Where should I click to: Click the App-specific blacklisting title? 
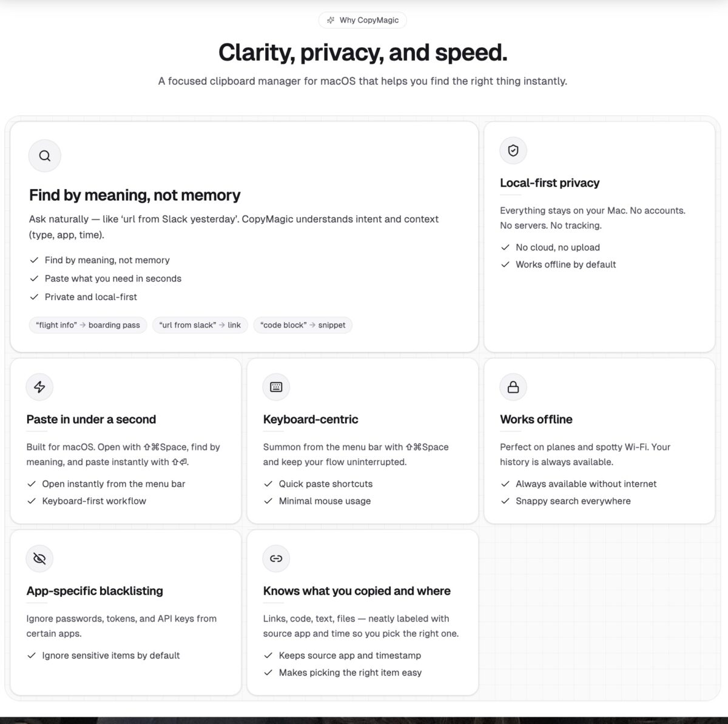95,591
